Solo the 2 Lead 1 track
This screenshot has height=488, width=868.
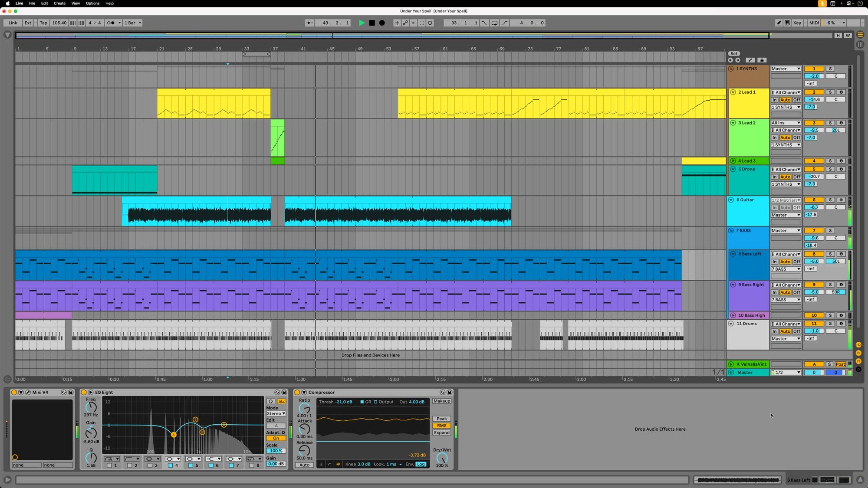(830, 92)
